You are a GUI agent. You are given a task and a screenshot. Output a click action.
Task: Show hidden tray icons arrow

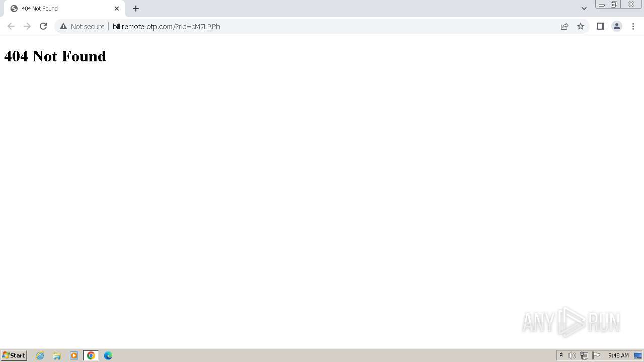[x=561, y=355]
